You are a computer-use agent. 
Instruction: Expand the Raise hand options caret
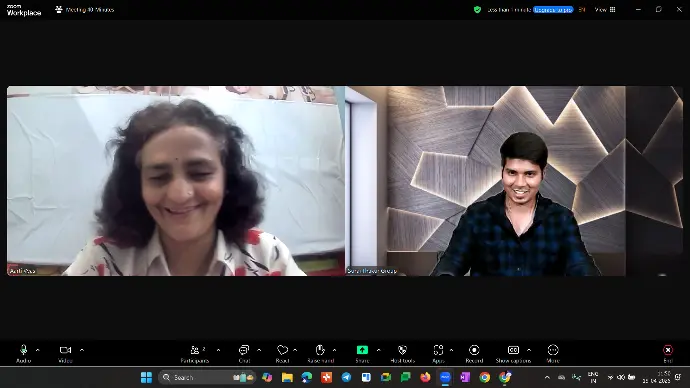(x=334, y=350)
